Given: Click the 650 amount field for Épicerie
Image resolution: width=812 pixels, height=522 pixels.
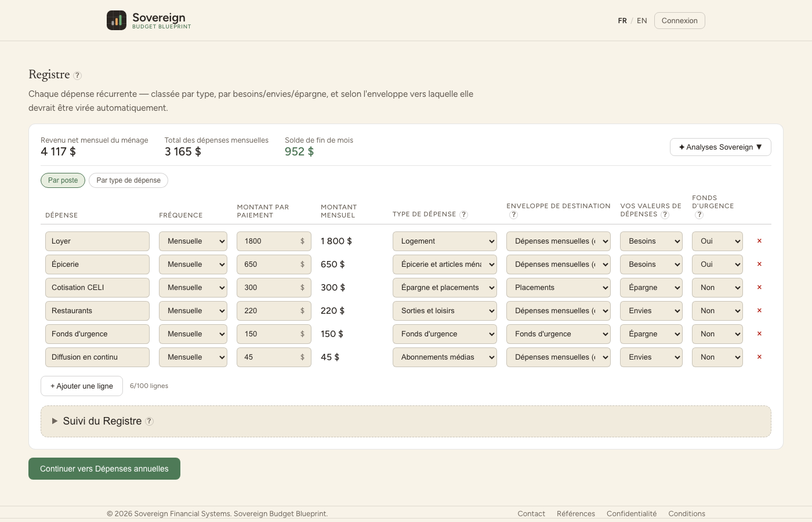Looking at the screenshot, I should coord(274,264).
